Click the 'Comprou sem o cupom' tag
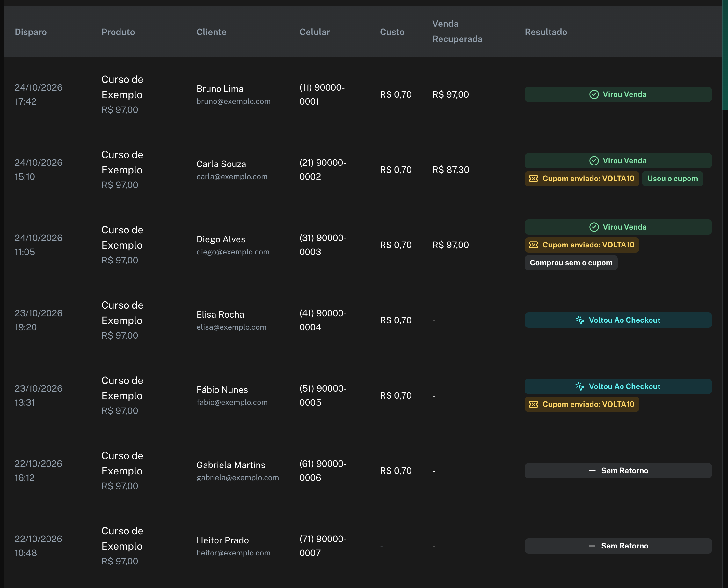728x588 pixels. 571,263
